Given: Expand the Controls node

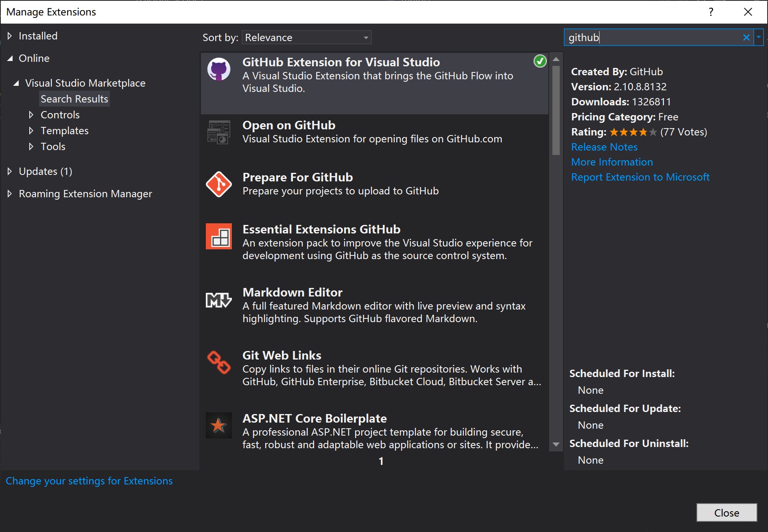Looking at the screenshot, I should tap(31, 115).
